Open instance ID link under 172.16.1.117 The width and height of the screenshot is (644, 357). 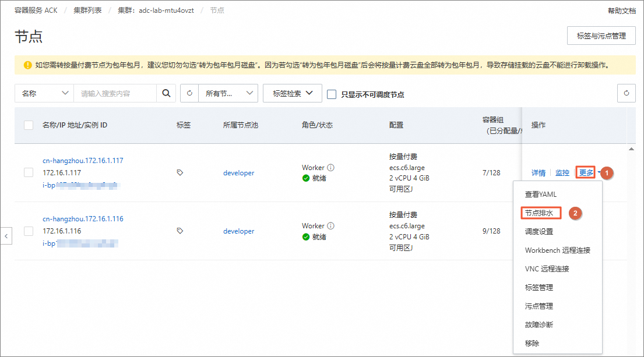click(80, 185)
